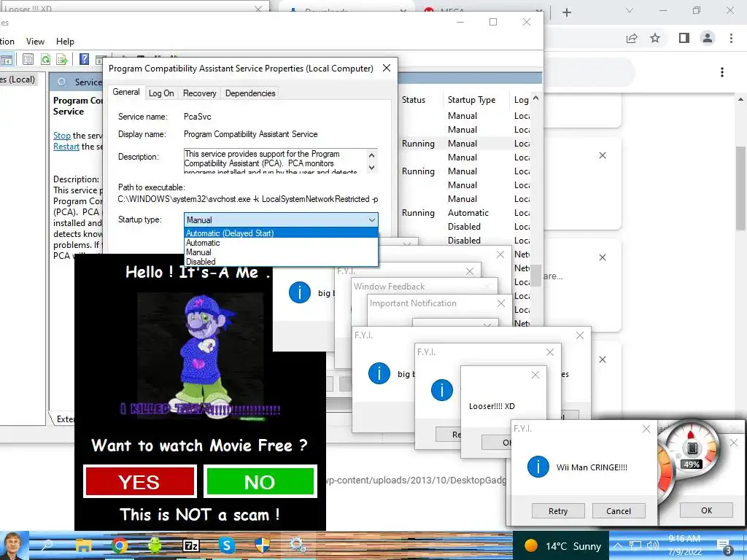Click the Looser!!!! XD message text
This screenshot has width=747, height=560.
(x=492, y=406)
